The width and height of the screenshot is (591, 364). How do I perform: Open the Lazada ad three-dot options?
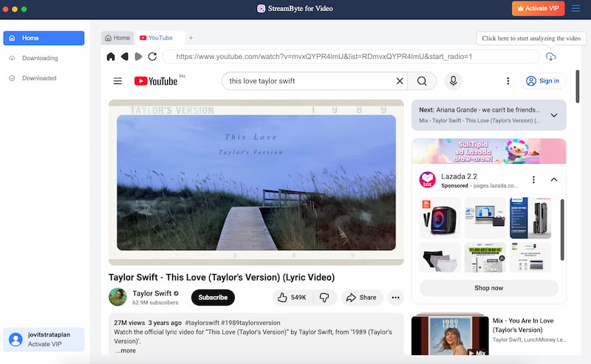[x=533, y=179]
